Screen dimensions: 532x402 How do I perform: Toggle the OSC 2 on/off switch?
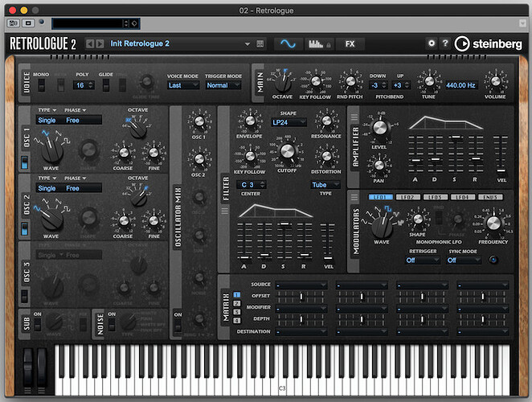point(24,228)
